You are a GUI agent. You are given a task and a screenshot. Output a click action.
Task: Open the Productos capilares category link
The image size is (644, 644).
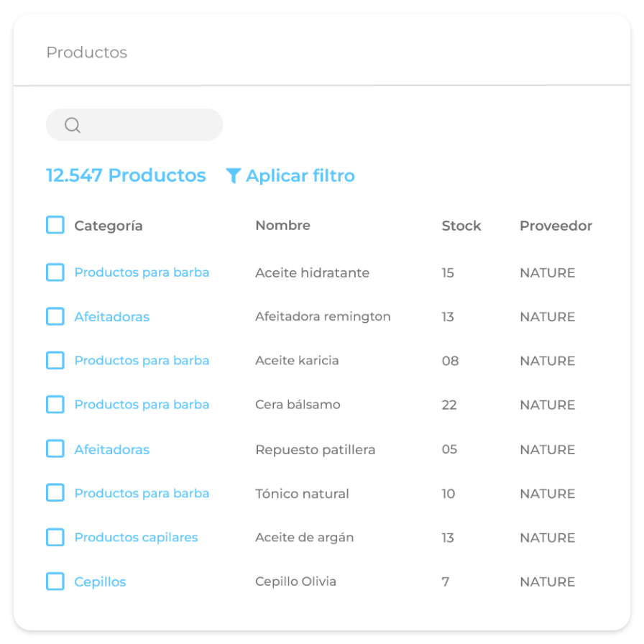tap(136, 538)
